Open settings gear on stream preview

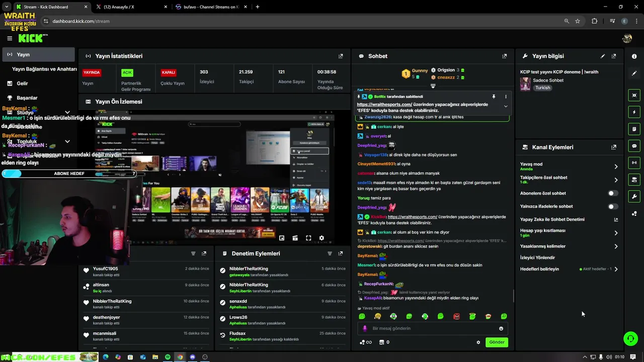coord(321,238)
